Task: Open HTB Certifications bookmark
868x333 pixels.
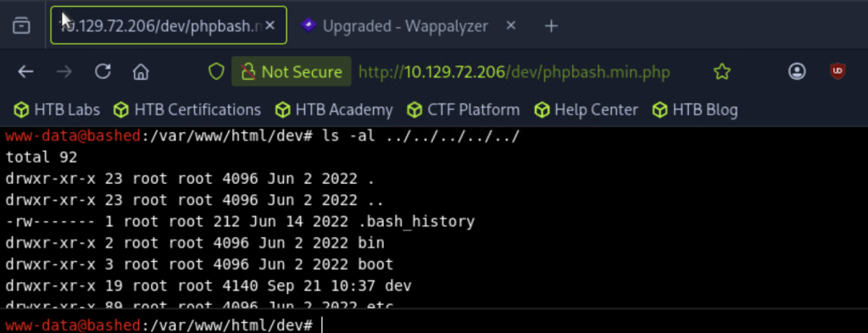Action: pyautogui.click(x=187, y=110)
